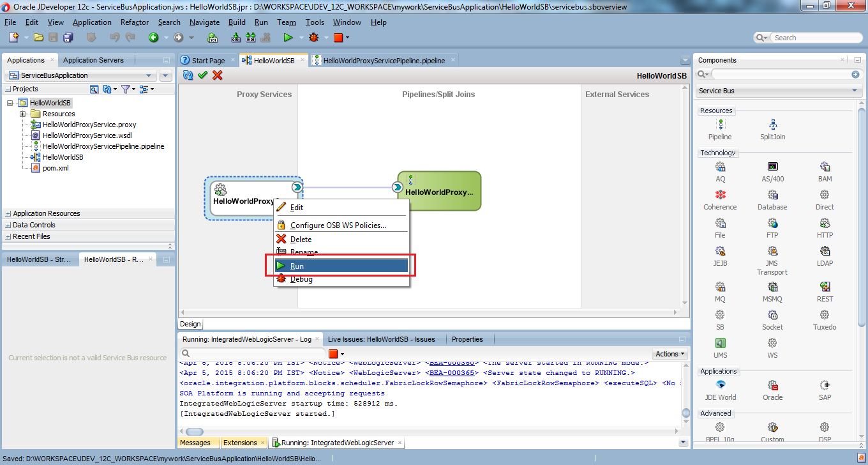Pick the MSMQ transport component
868x465 pixels.
pos(772,292)
